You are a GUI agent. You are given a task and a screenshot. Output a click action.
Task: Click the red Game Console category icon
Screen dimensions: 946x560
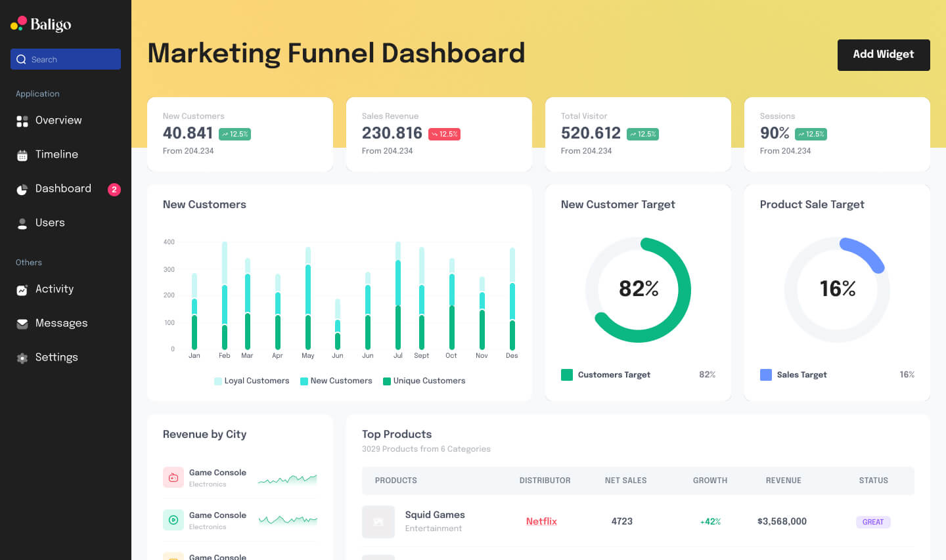(173, 477)
